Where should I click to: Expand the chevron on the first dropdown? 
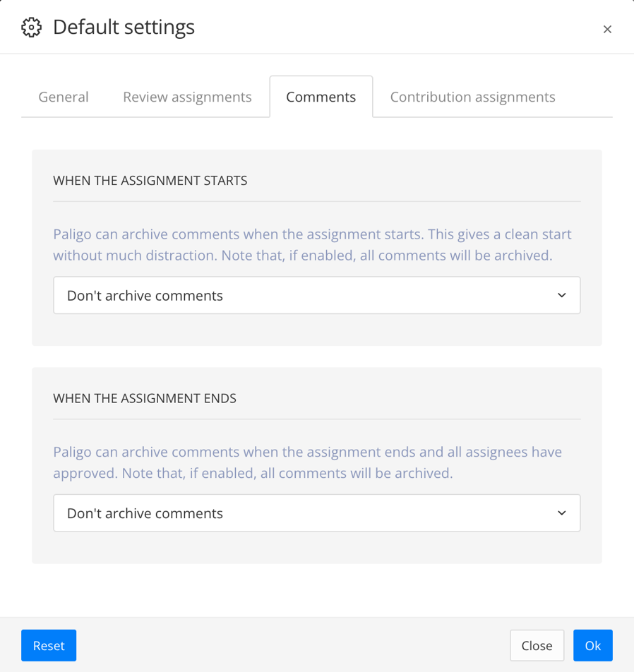561,295
